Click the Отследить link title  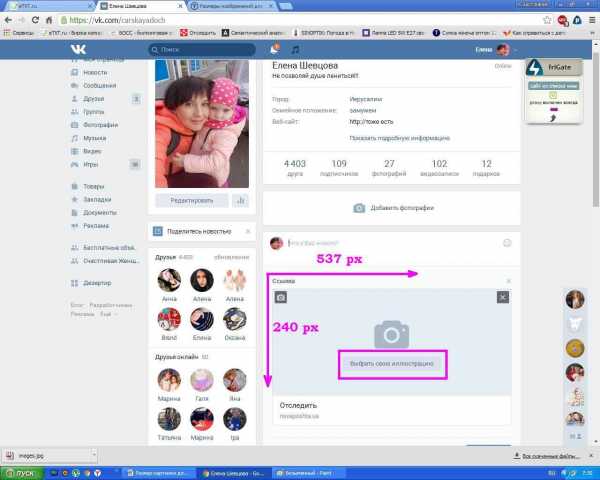pyautogui.click(x=298, y=405)
